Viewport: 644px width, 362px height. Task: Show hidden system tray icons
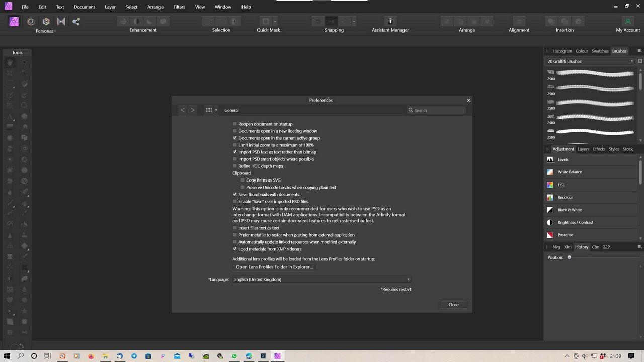pos(567,356)
